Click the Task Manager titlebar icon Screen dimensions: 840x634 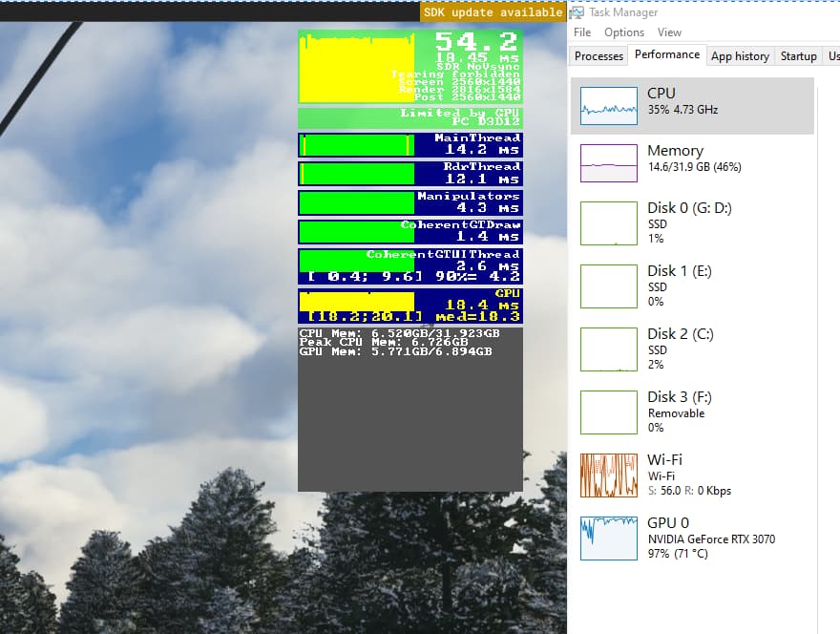[x=577, y=11]
